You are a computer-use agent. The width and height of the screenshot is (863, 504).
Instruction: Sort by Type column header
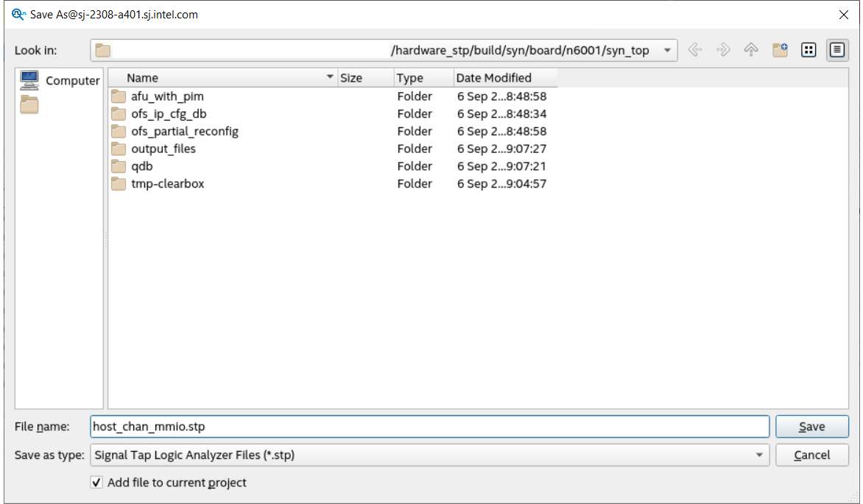point(424,78)
